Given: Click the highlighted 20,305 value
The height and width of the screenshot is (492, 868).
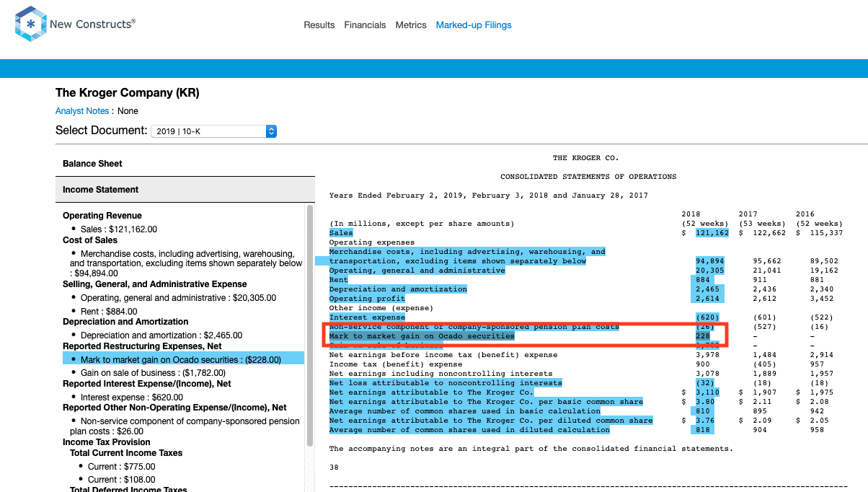Looking at the screenshot, I should (710, 271).
